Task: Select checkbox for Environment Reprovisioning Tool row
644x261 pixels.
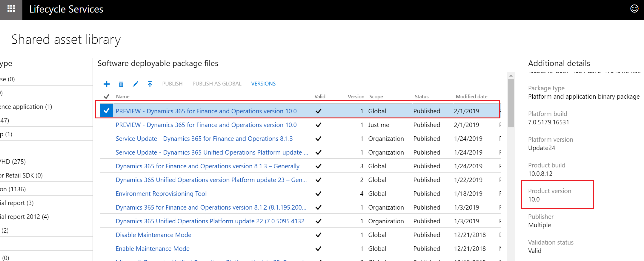Action: 106,194
